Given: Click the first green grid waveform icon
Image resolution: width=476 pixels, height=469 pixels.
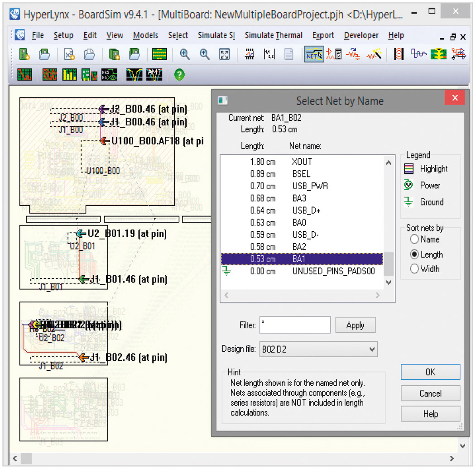Looking at the screenshot, I should [x=24, y=75].
